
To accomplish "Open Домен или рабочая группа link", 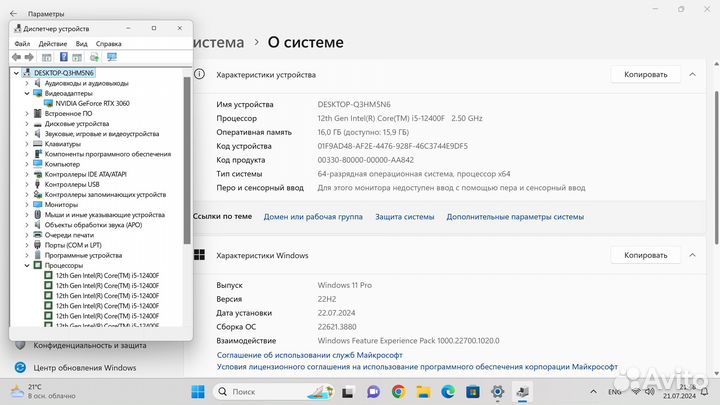I will point(313,216).
